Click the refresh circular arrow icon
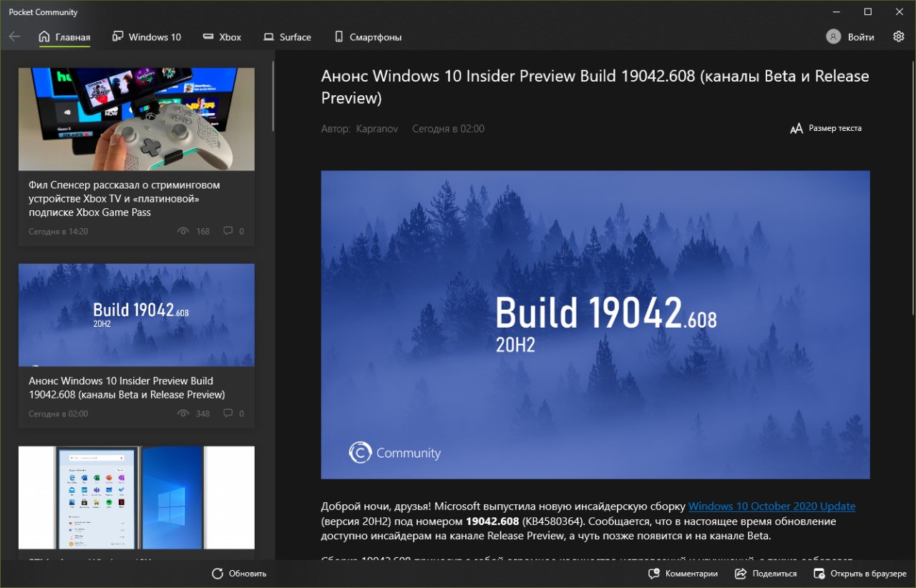The width and height of the screenshot is (916, 588). pyautogui.click(x=218, y=574)
